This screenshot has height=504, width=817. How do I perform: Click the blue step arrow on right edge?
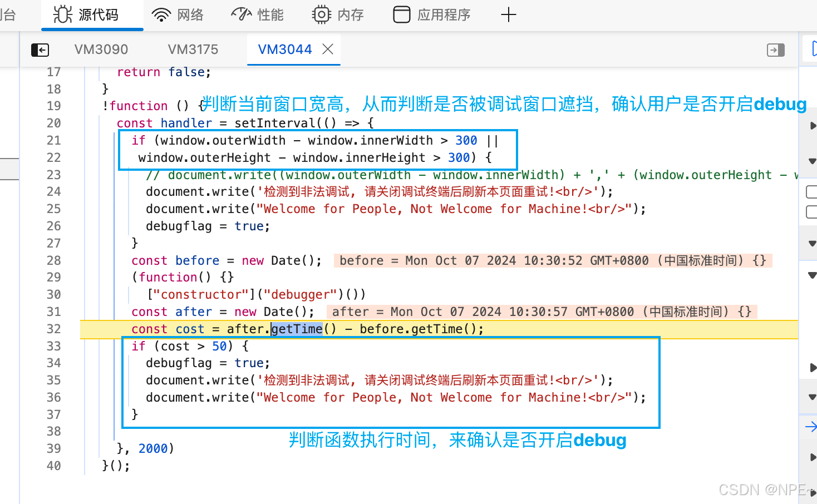click(810, 427)
